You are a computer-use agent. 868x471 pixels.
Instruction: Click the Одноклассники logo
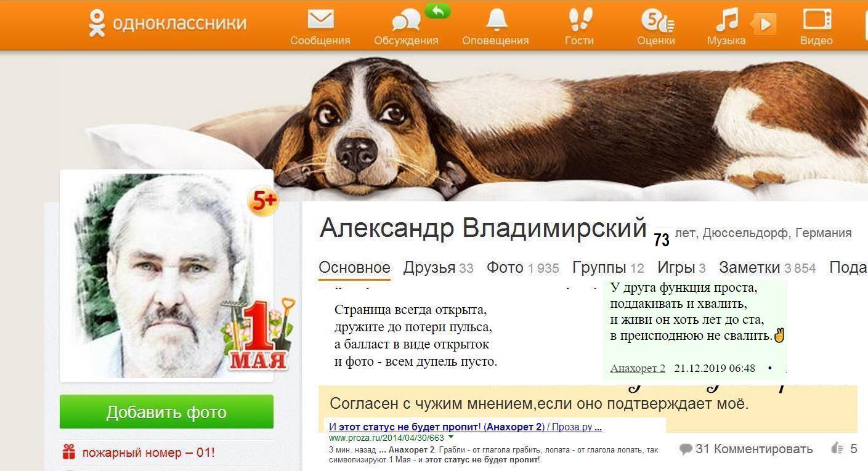[x=167, y=23]
